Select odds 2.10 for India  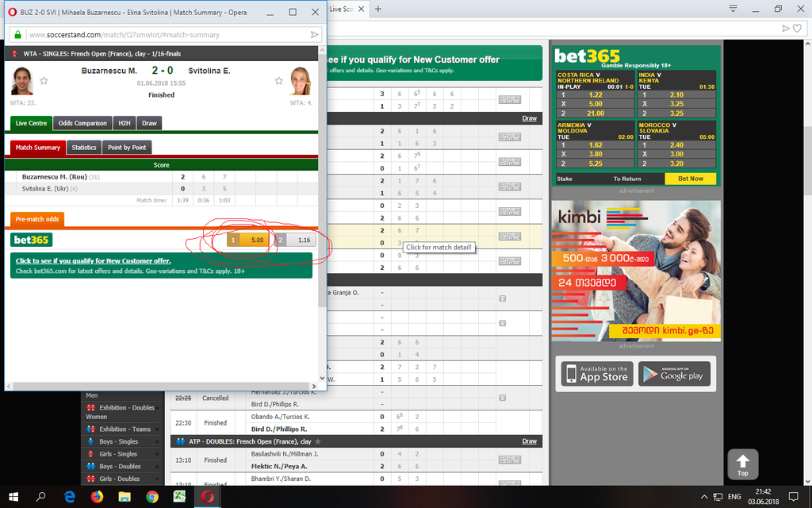coord(676,95)
